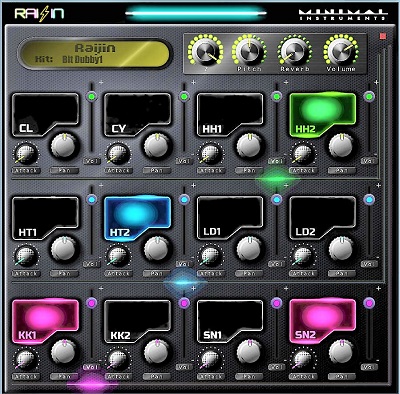Click the Pan knob of the SN2 pad
This screenshot has width=400, height=394.
(x=341, y=352)
